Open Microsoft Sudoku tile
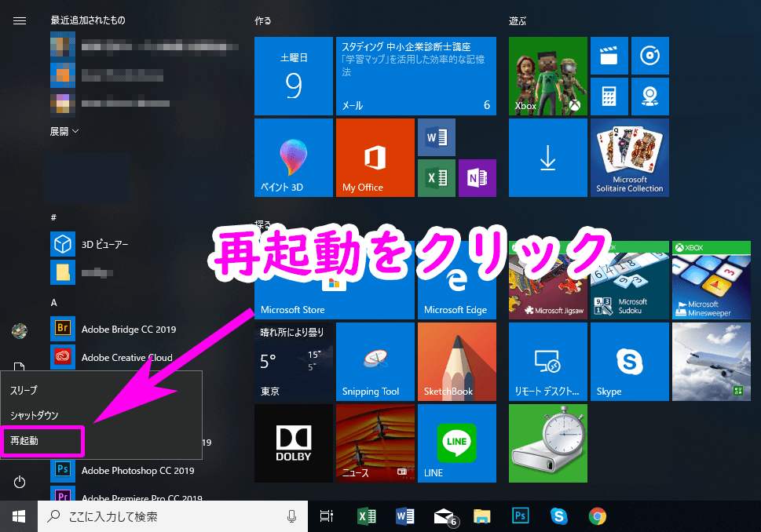 pos(630,280)
